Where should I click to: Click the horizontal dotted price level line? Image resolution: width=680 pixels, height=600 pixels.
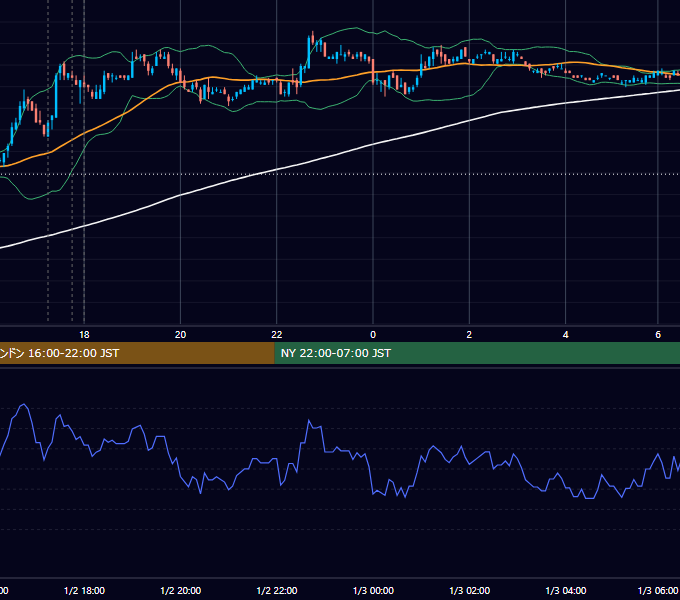tap(340, 174)
